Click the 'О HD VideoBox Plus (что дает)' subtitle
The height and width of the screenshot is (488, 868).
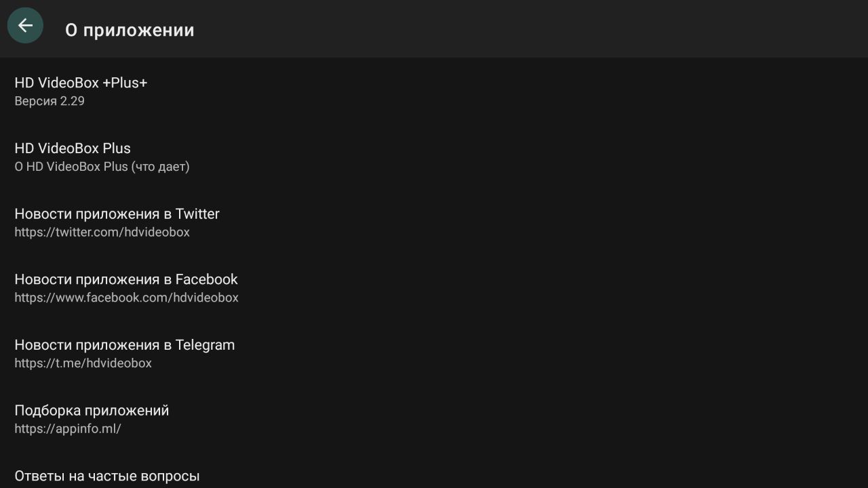[x=102, y=167]
